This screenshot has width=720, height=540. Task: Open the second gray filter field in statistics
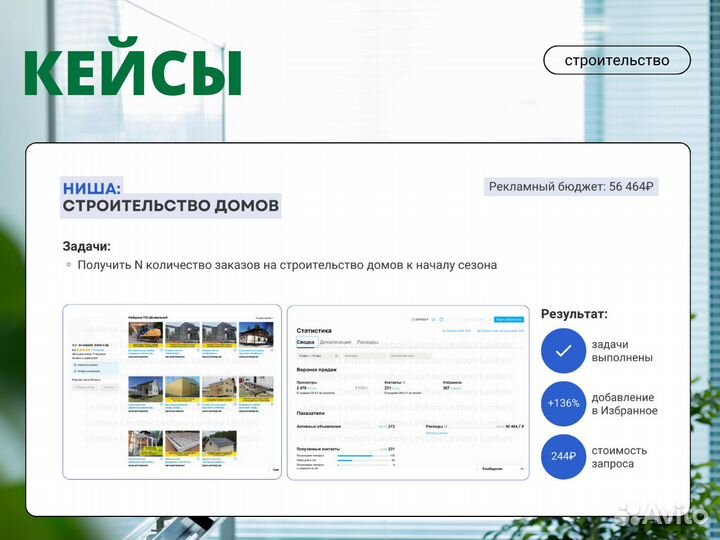point(364,356)
